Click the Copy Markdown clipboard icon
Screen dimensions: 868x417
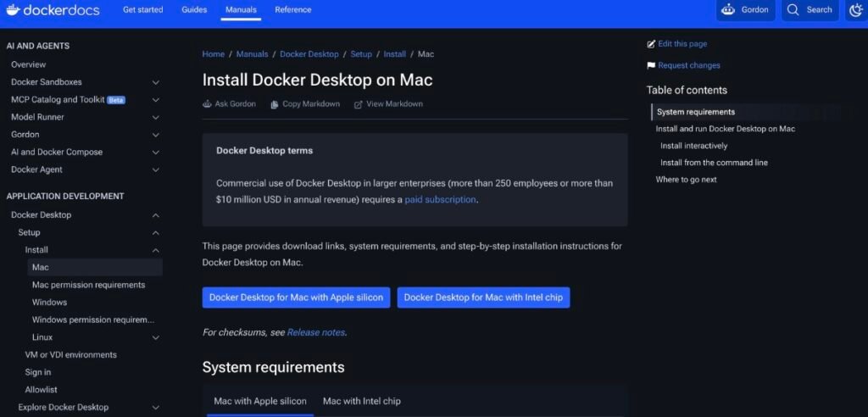tap(274, 104)
